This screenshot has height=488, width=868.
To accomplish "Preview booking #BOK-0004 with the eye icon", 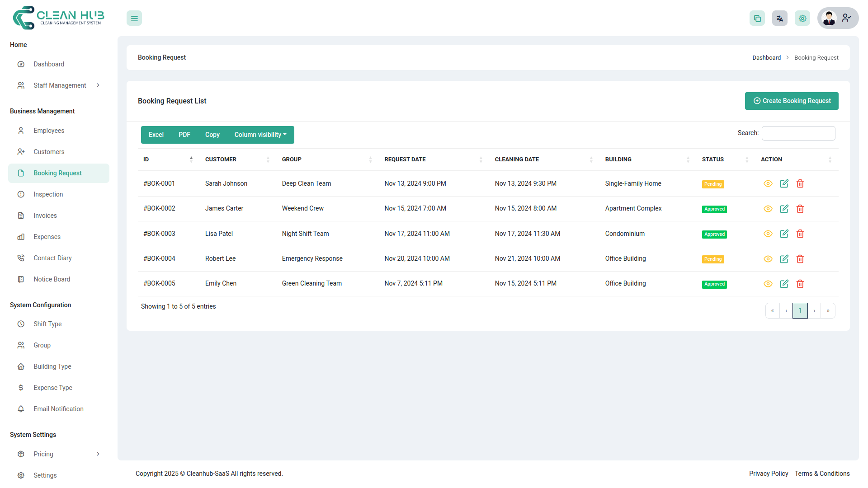I will pos(768,259).
